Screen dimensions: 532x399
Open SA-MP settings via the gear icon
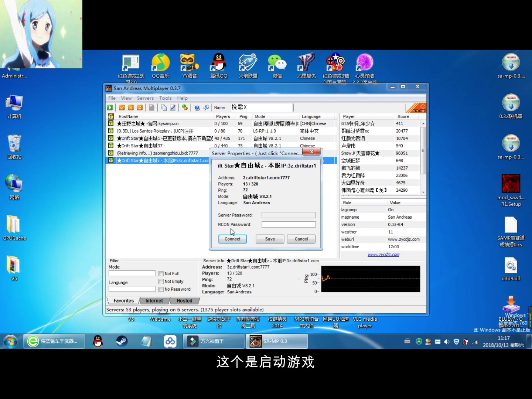pos(185,108)
